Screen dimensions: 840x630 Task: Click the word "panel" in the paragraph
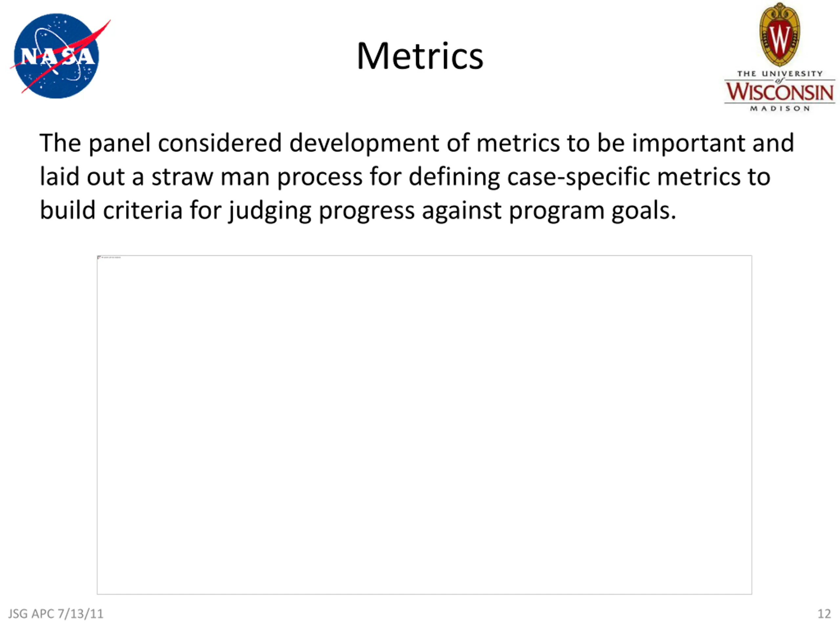[x=120, y=143]
